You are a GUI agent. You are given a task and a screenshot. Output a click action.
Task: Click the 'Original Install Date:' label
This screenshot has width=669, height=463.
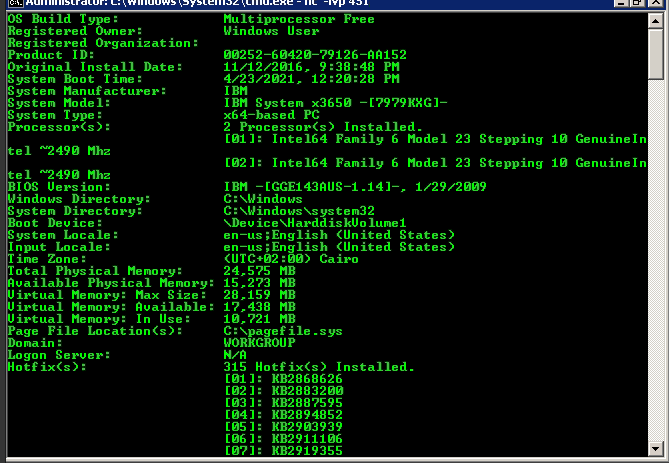pos(95,67)
